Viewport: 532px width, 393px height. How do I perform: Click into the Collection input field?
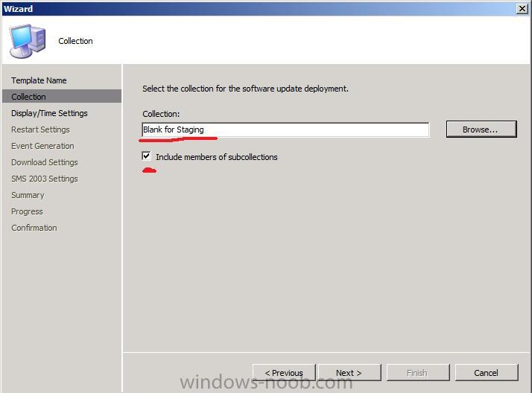click(285, 130)
